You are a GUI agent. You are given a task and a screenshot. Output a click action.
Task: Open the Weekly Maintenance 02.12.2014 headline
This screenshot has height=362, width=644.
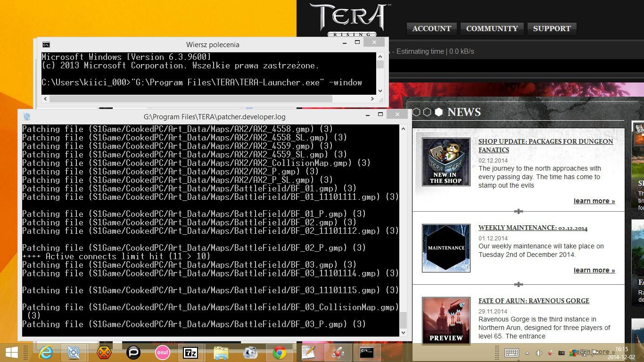533,228
